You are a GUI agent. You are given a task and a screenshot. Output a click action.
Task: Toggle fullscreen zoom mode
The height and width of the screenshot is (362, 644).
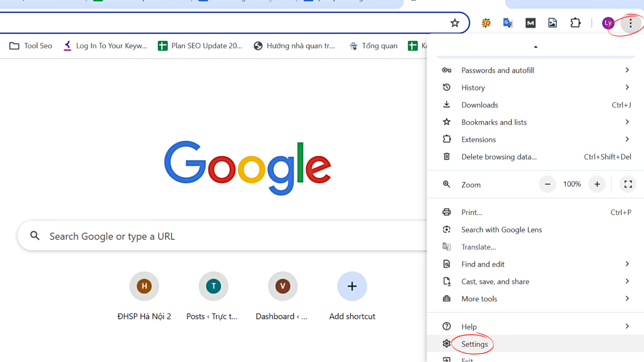[628, 184]
